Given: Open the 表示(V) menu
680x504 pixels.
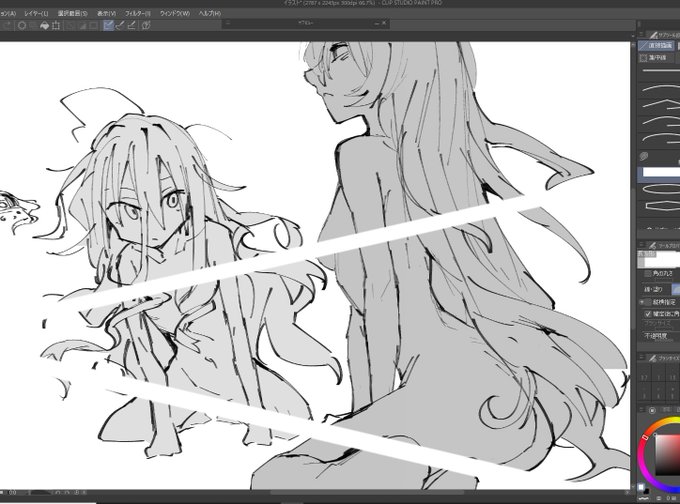Looking at the screenshot, I should (106, 13).
